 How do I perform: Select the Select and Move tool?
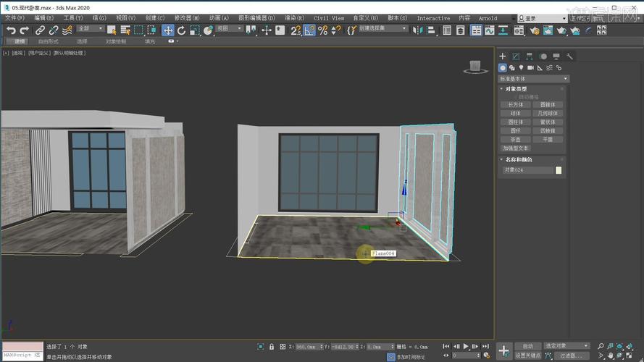pyautogui.click(x=168, y=30)
